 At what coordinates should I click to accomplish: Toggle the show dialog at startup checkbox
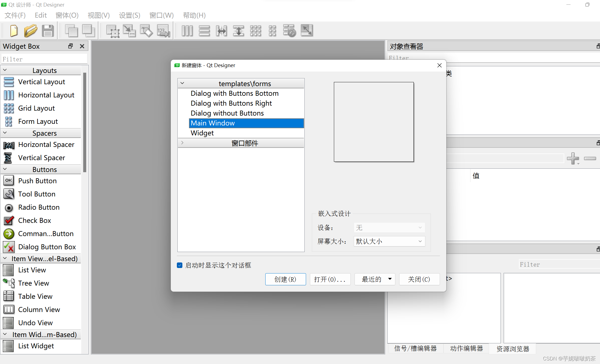point(180,265)
